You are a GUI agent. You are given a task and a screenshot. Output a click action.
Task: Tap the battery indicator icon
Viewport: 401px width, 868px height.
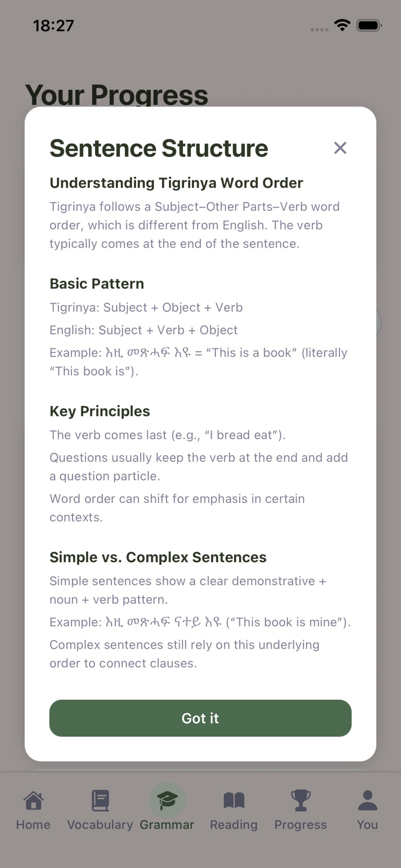369,25
